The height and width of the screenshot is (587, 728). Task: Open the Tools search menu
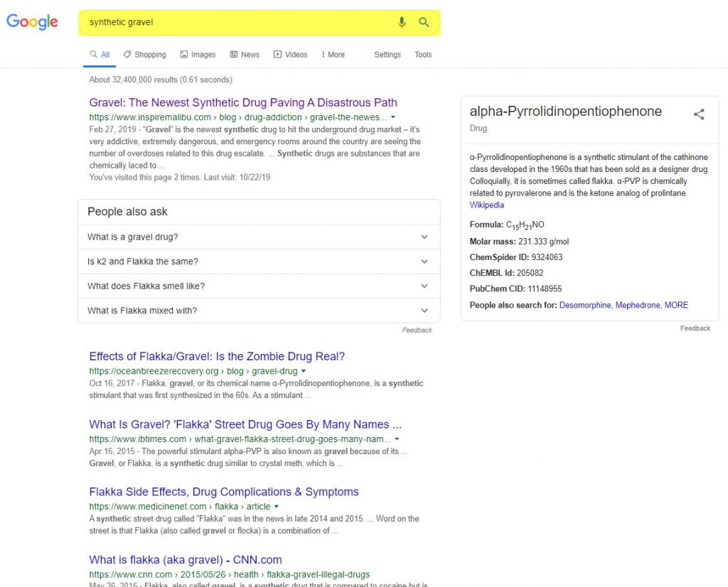(x=423, y=55)
